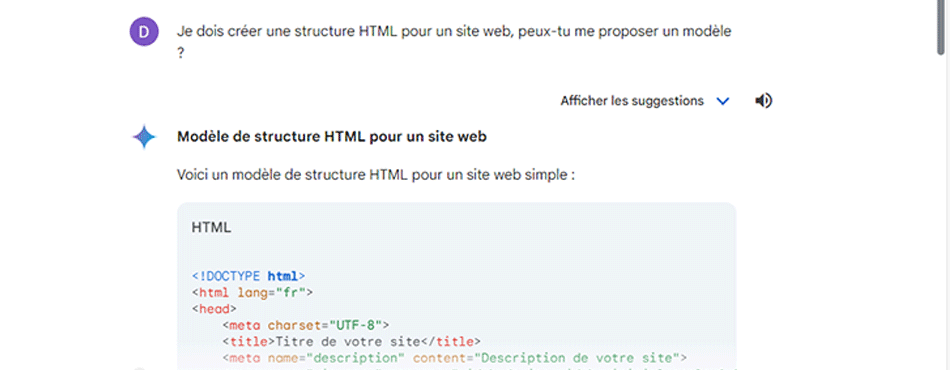950x370 pixels.
Task: Click the heading Modèle de structure HTML
Action: [x=332, y=137]
